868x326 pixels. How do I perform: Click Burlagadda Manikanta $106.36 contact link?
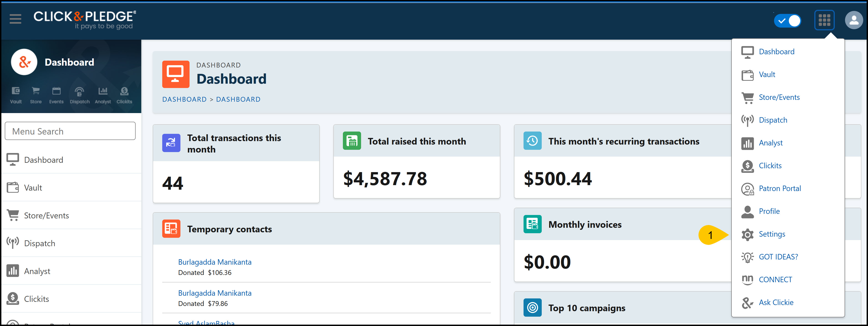pos(215,262)
